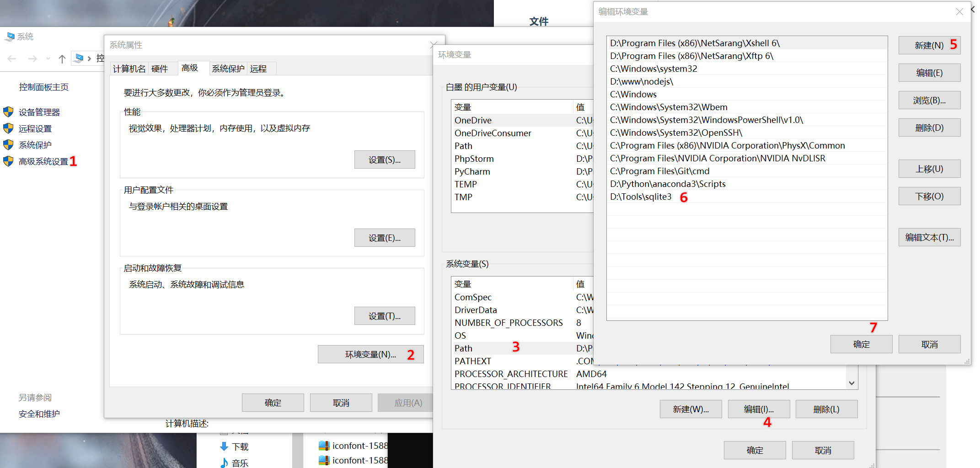Click 确定 in System Properties dialog
The width and height of the screenshot is (980, 468).
point(273,403)
